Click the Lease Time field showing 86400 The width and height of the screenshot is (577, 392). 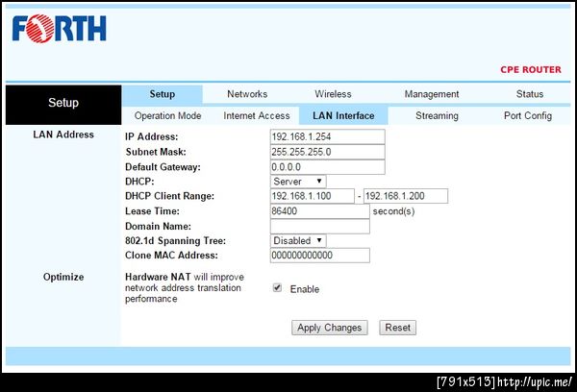click(x=320, y=211)
